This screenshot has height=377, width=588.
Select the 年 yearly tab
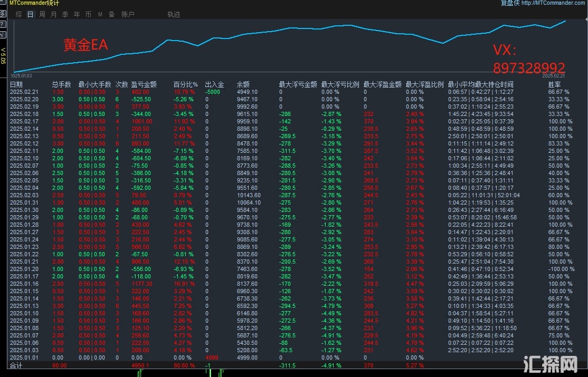click(x=77, y=14)
